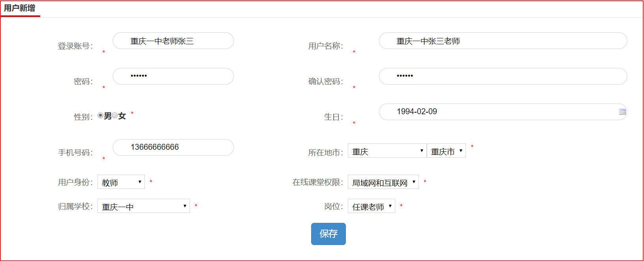Select the 女 gender radio button
The height and width of the screenshot is (262, 644).
115,115
